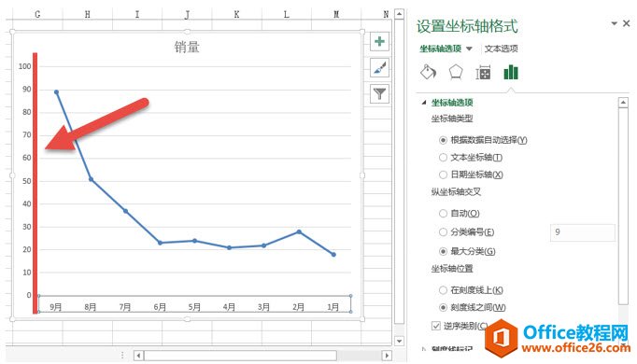The height and width of the screenshot is (364, 637).
Task: Open the 坐标轴选项 dropdown arrow
Action: [469, 49]
